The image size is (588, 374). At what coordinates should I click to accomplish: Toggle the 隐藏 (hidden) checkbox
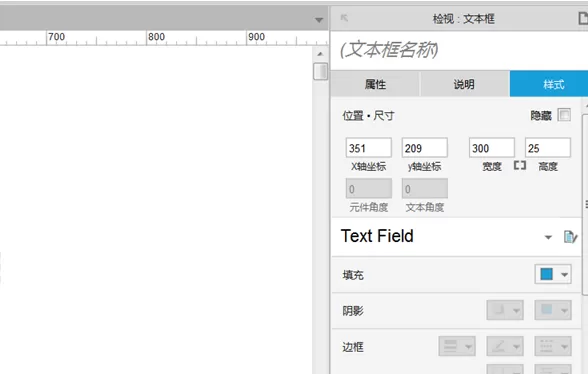click(x=564, y=115)
